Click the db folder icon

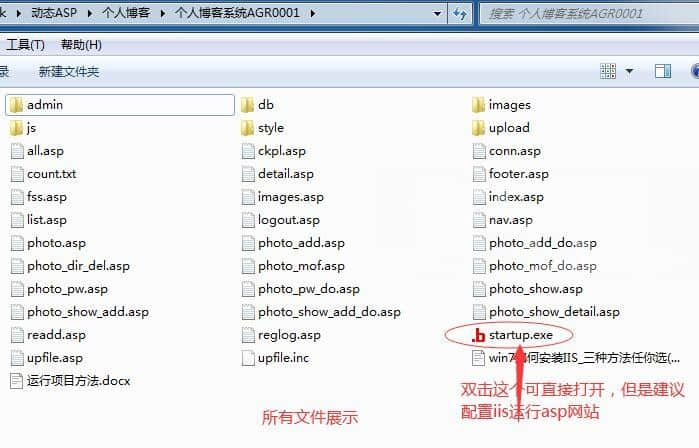click(x=247, y=105)
